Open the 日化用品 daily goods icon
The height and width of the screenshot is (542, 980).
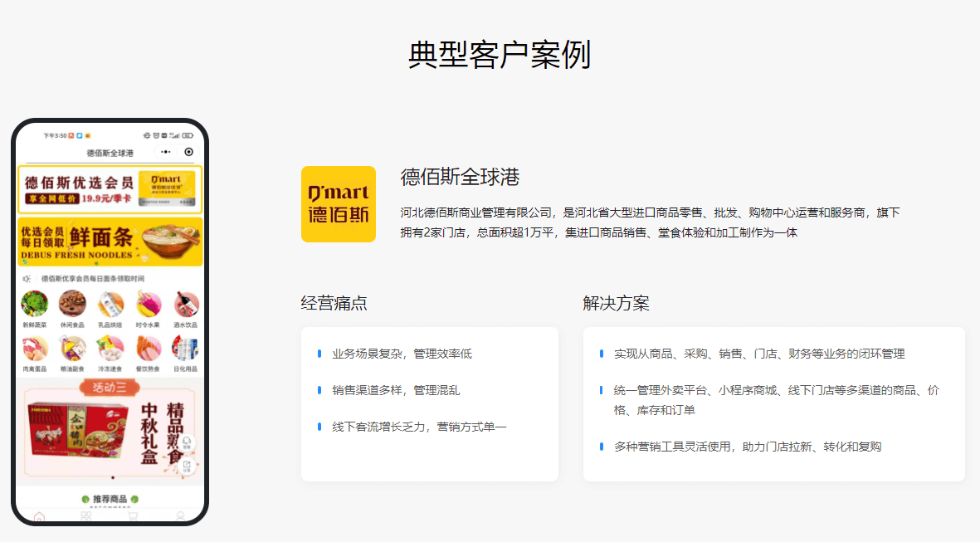coord(186,349)
